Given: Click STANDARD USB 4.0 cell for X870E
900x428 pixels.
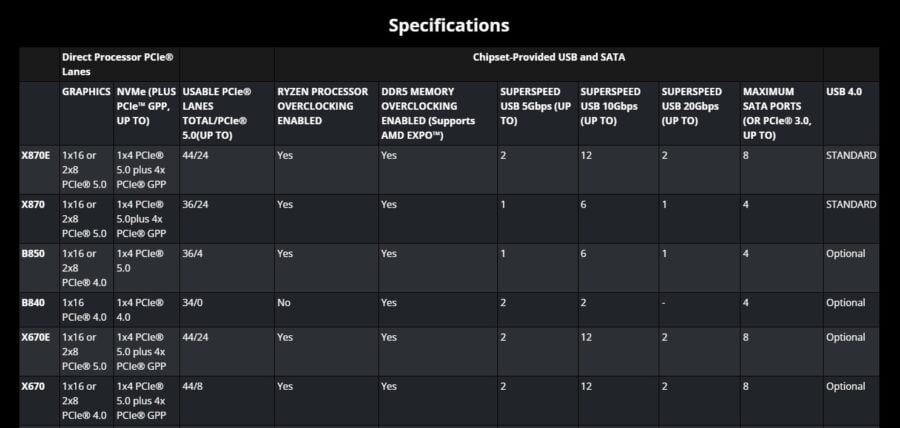Looking at the screenshot, I should 851,155.
